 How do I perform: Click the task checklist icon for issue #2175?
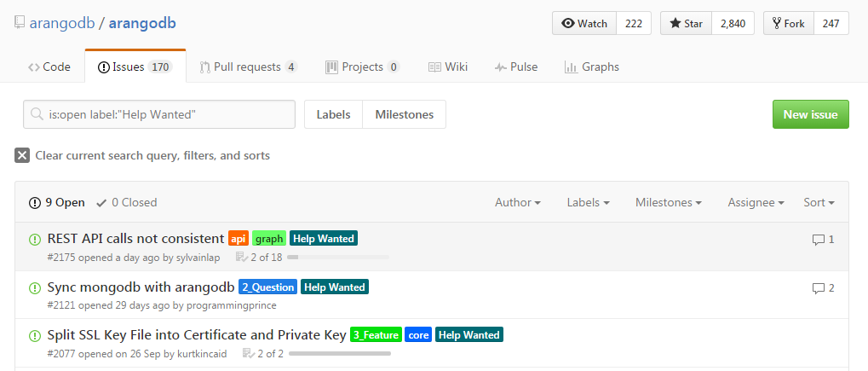coord(242,257)
